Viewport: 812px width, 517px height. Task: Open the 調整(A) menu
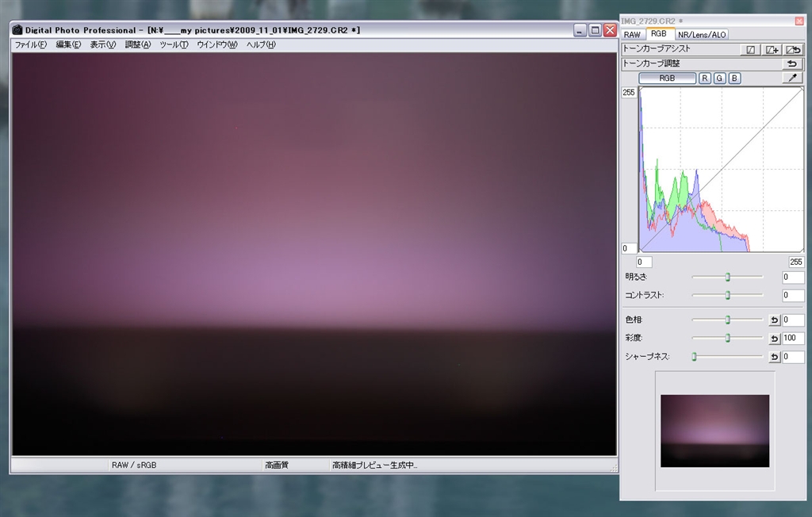[x=138, y=44]
